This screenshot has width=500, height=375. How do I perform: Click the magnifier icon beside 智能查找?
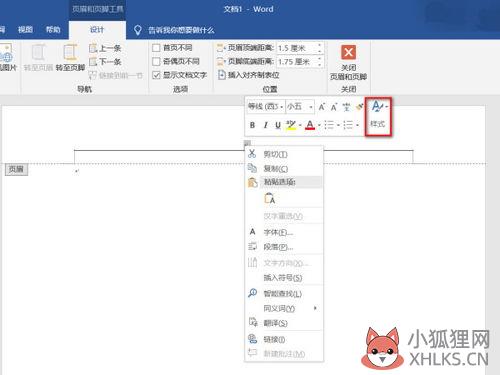(252, 293)
